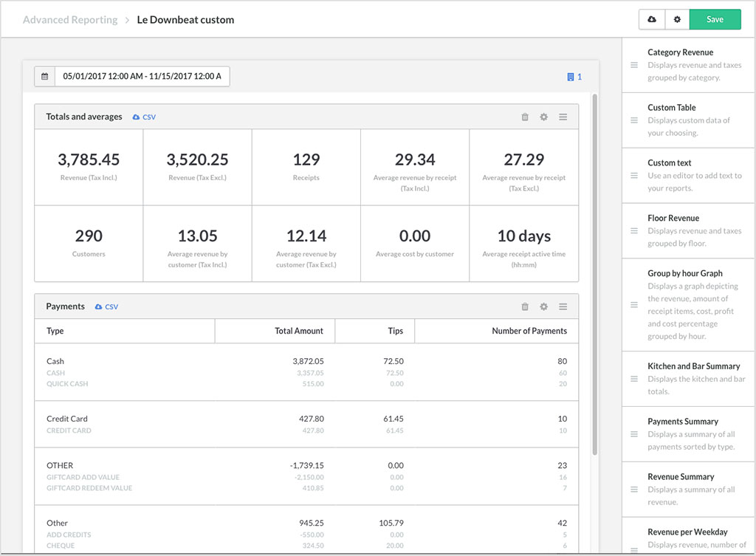Open the Payments widget settings gear
Viewport: 756px width, 556px height.
click(544, 306)
